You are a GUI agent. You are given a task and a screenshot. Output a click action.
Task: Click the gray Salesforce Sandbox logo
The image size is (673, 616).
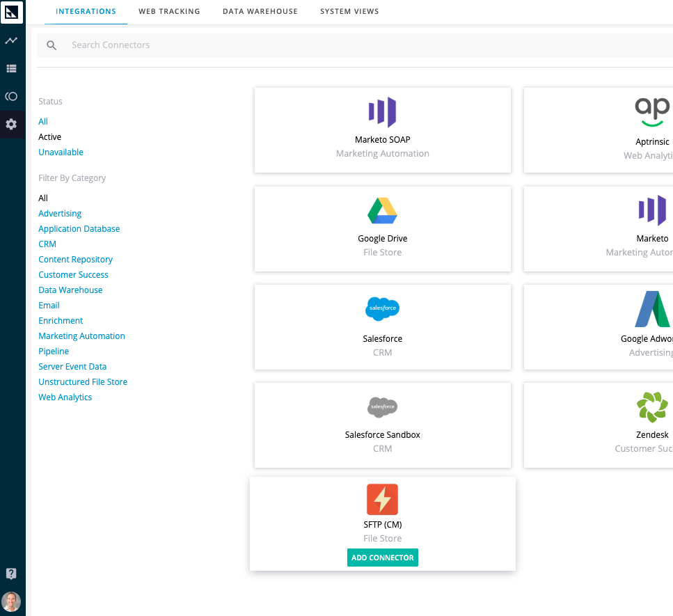[382, 407]
